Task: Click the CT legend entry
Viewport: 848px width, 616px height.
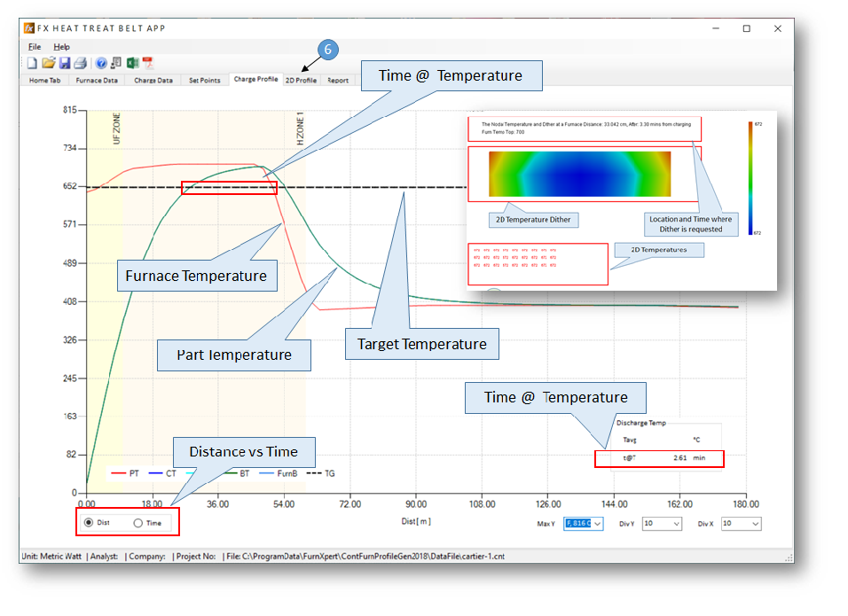Action: click(162, 473)
